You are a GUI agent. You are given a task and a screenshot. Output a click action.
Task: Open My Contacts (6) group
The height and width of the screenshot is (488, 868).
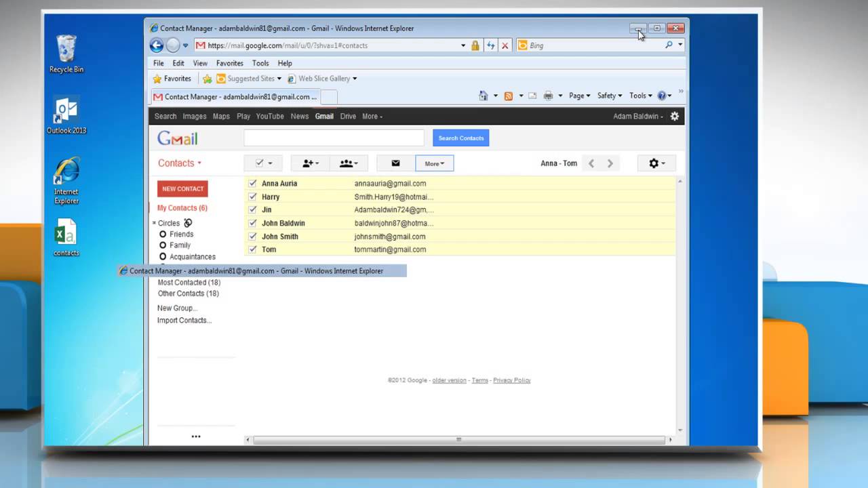point(182,208)
